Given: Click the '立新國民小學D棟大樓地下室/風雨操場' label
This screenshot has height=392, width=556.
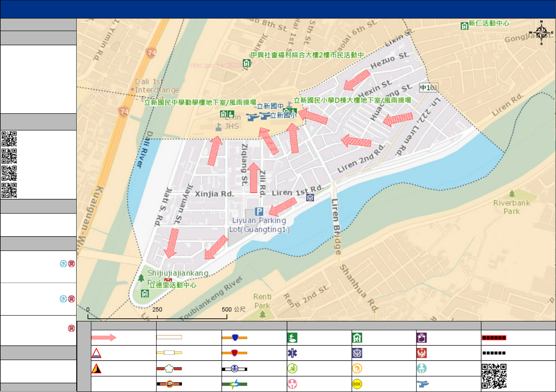Looking at the screenshot, I should (x=352, y=100).
